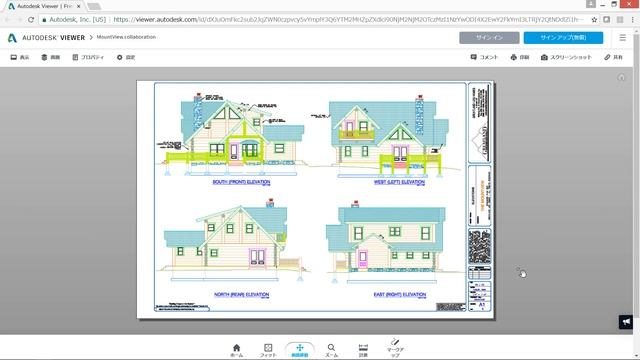
Task: Click the East (Right) Elevation label
Action: [x=400, y=294]
